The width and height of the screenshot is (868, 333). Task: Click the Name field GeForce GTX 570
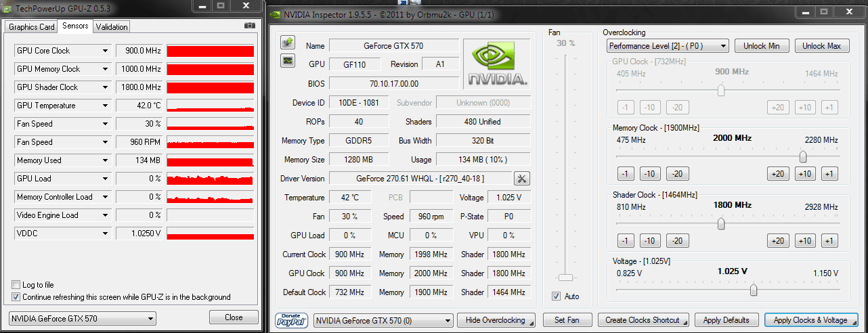click(x=394, y=46)
